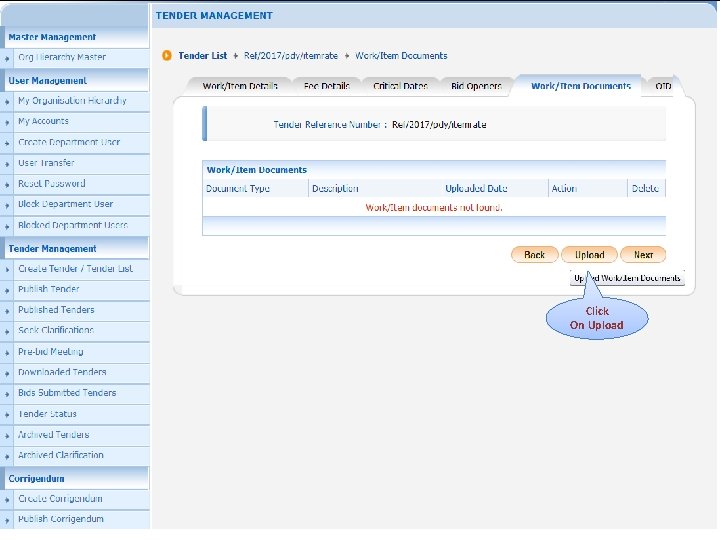The width and height of the screenshot is (720, 540).
Task: Click arrow icon beside Publish Tender
Action: tap(7, 290)
